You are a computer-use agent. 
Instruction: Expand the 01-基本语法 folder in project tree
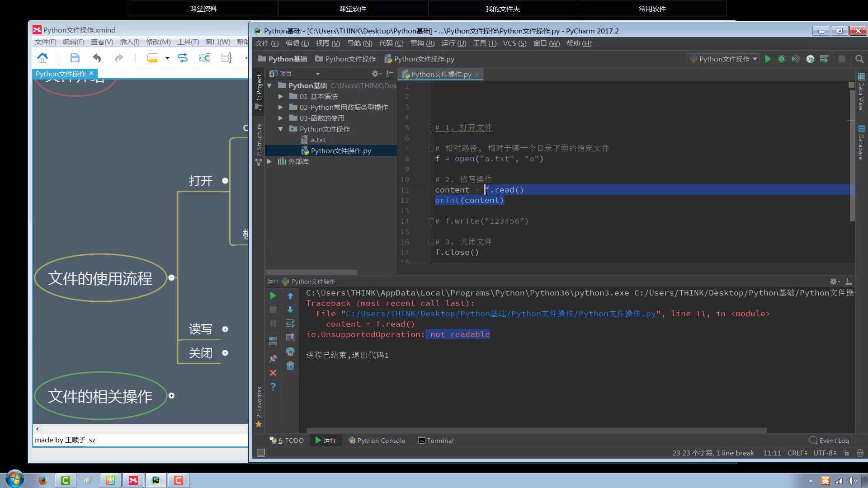281,96
